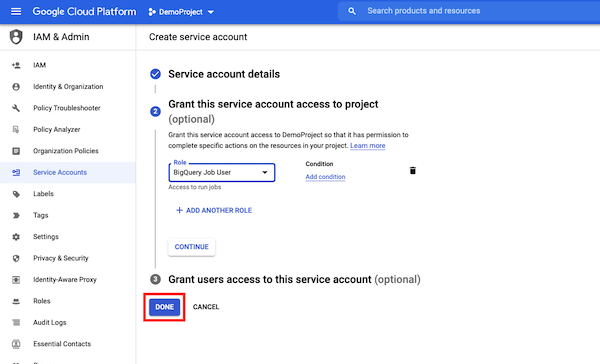
Task: Click the Policy Troubleshooter wrench icon
Action: point(16,108)
